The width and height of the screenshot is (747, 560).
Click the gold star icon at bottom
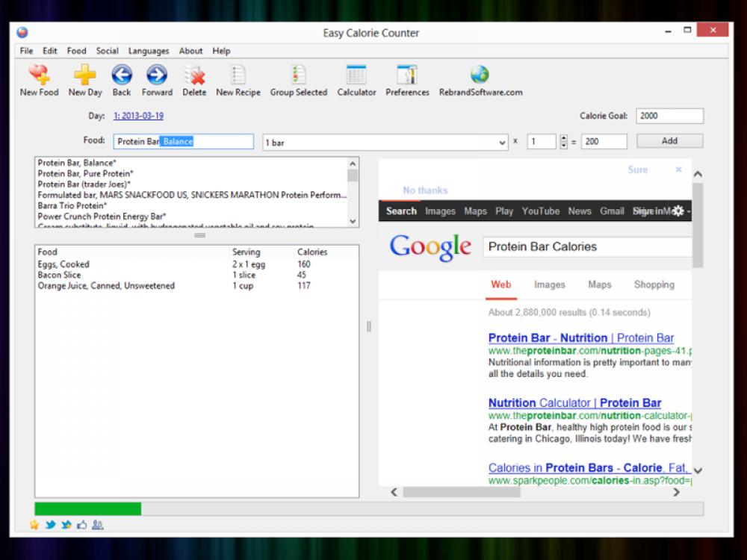(x=34, y=525)
